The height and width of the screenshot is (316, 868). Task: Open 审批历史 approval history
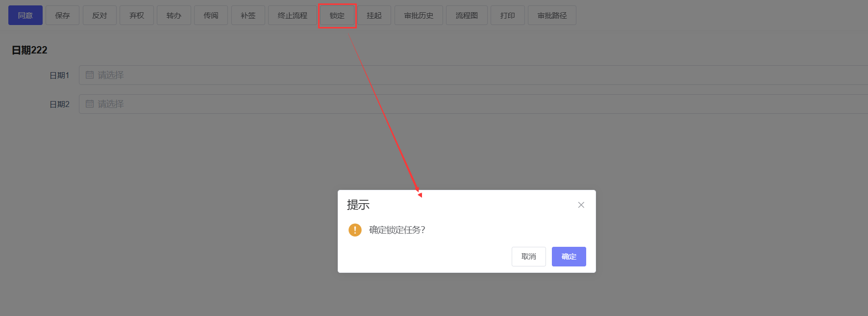pyautogui.click(x=419, y=15)
